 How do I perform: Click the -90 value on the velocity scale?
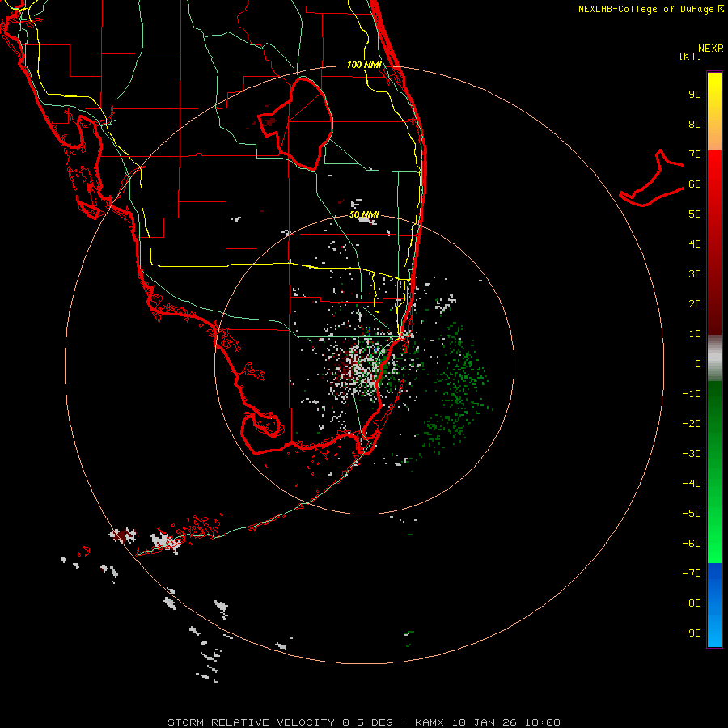click(x=692, y=633)
